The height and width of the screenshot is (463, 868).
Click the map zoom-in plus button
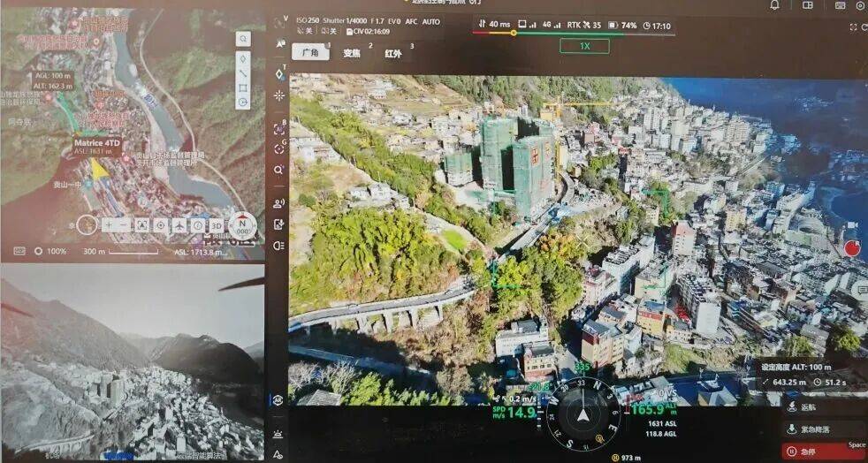[x=108, y=225]
